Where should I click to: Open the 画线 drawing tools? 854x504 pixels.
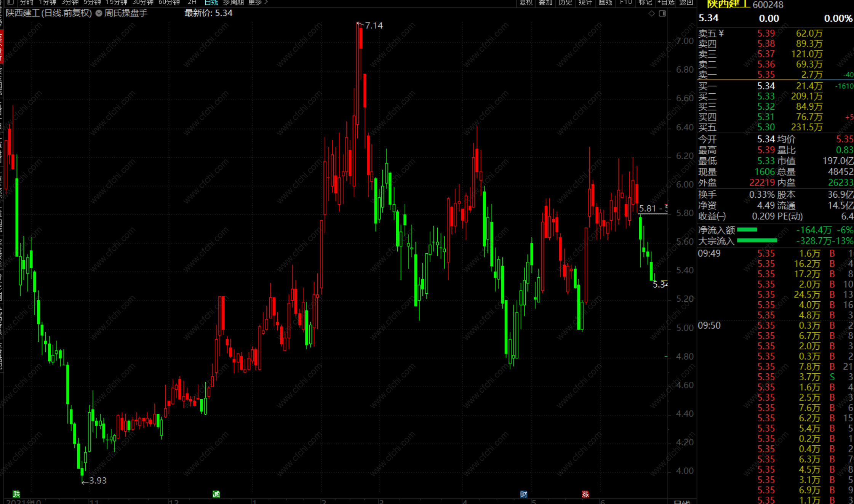click(x=605, y=2)
